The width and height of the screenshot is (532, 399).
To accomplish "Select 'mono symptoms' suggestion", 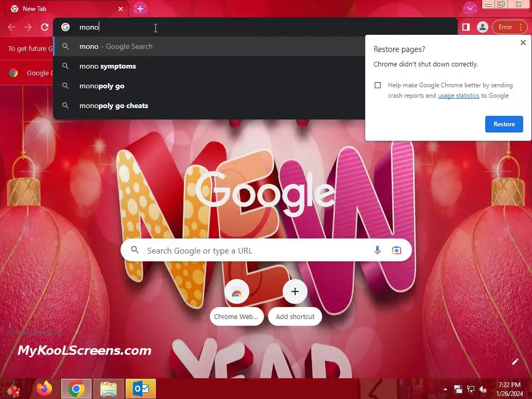I will (209, 66).
